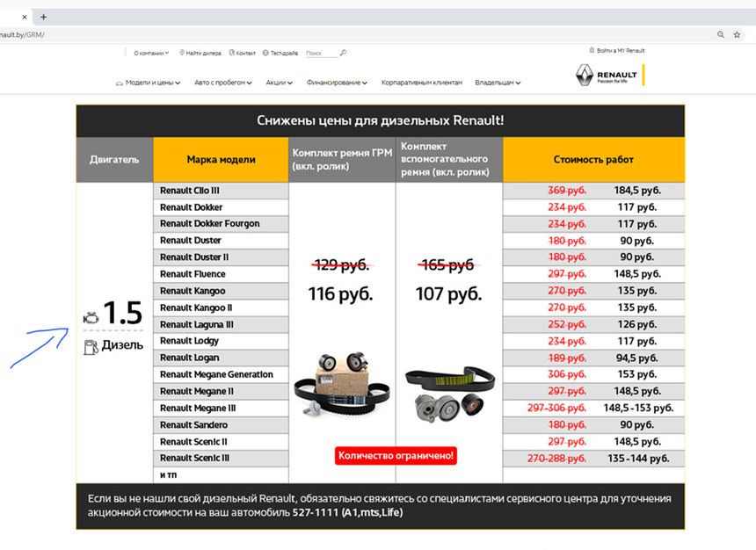Click the timing belt kit image

342,383
